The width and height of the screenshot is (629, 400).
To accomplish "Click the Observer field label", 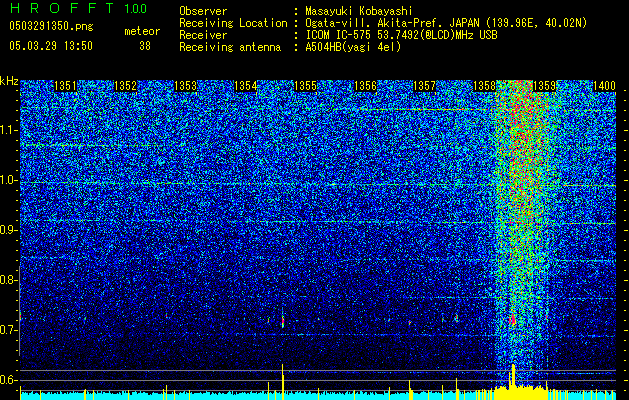I will (203, 11).
